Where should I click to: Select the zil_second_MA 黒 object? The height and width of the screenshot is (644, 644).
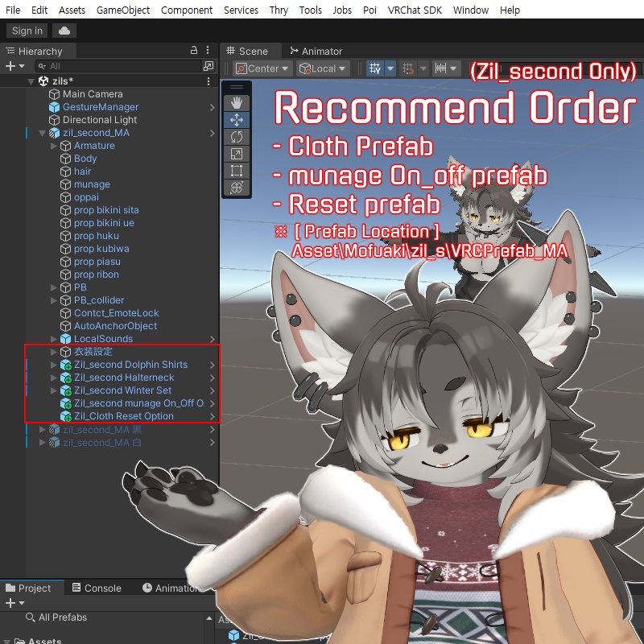102,430
